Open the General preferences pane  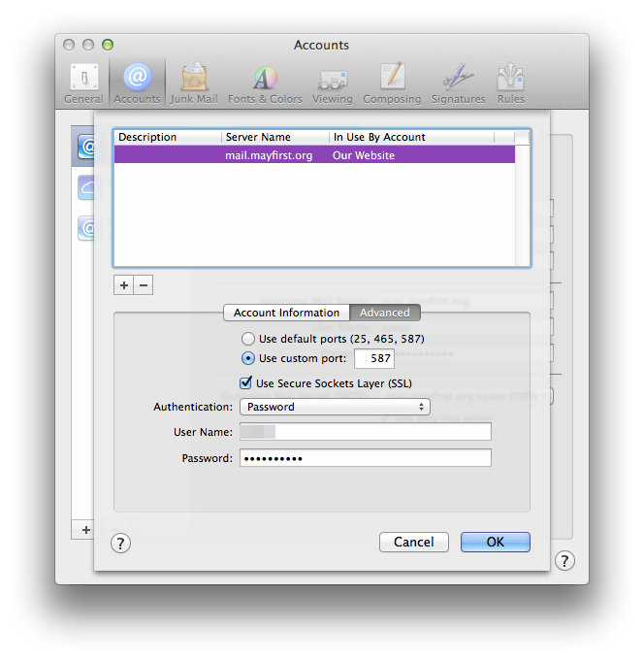[83, 83]
